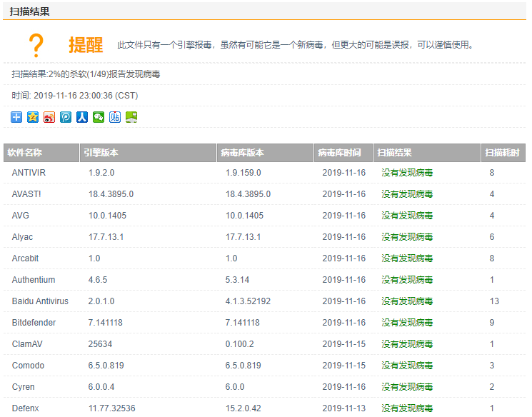Select the Defenx software name
The width and height of the screenshot is (532, 417).
(x=26, y=408)
